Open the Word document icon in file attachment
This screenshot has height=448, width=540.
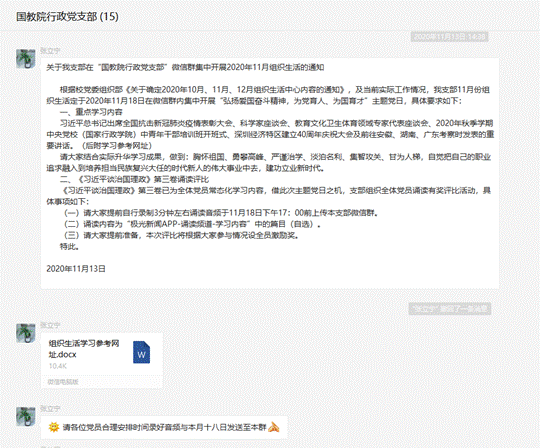pos(142,352)
